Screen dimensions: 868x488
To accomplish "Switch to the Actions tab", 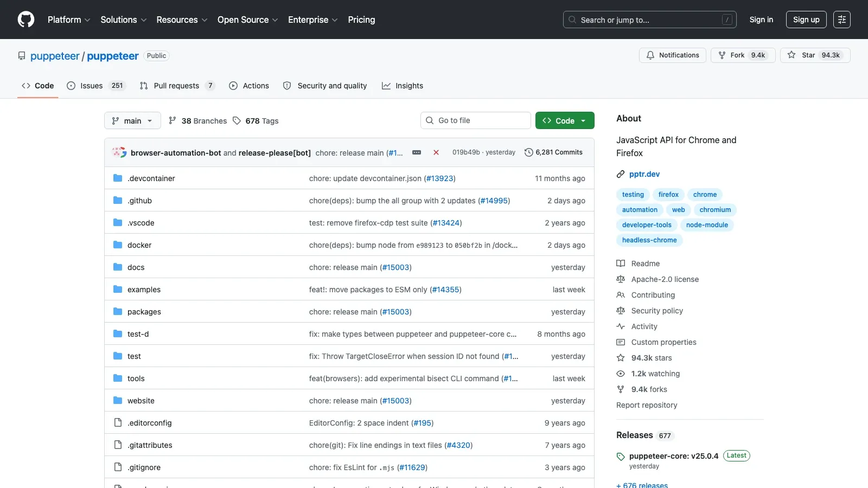I will (x=249, y=86).
